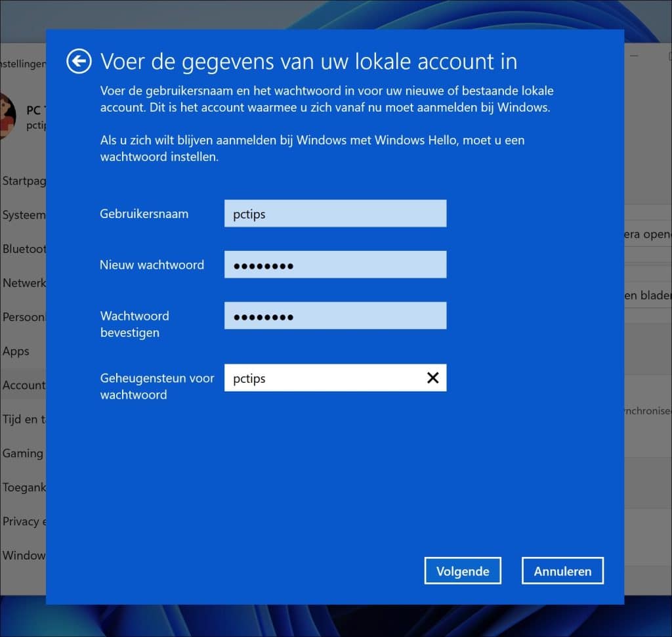Clear the password hint using the X icon
672x637 pixels.
[x=432, y=378]
